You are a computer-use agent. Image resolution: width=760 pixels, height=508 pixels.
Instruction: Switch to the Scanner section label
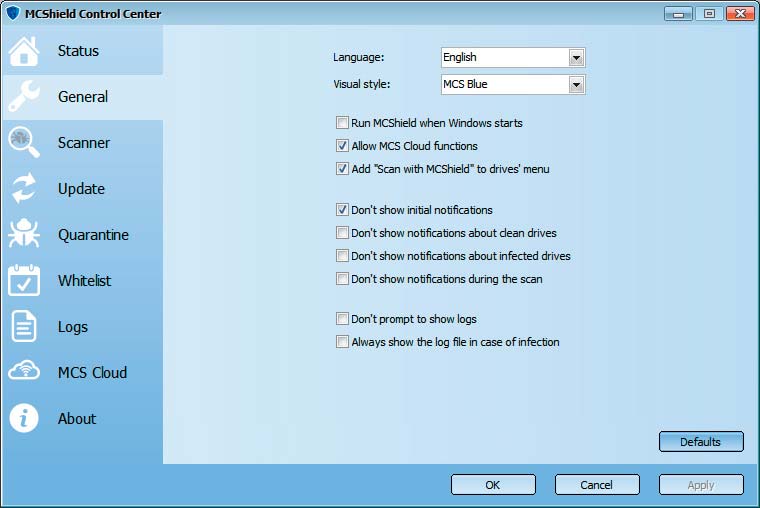click(84, 143)
